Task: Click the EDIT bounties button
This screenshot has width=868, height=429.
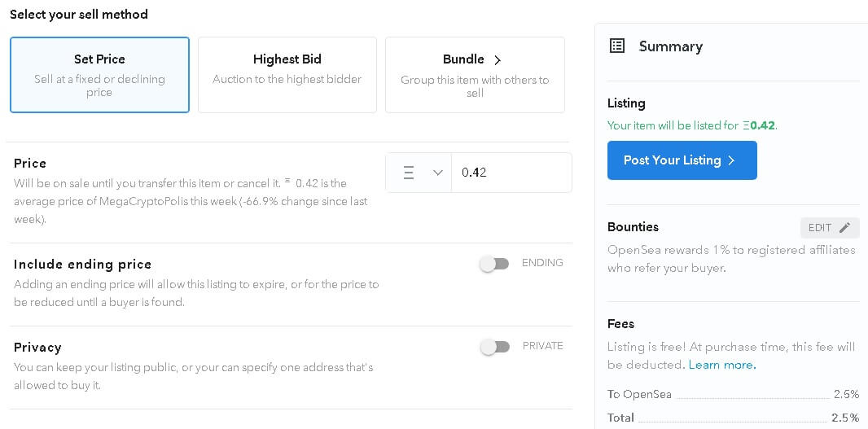Action: 830,227
